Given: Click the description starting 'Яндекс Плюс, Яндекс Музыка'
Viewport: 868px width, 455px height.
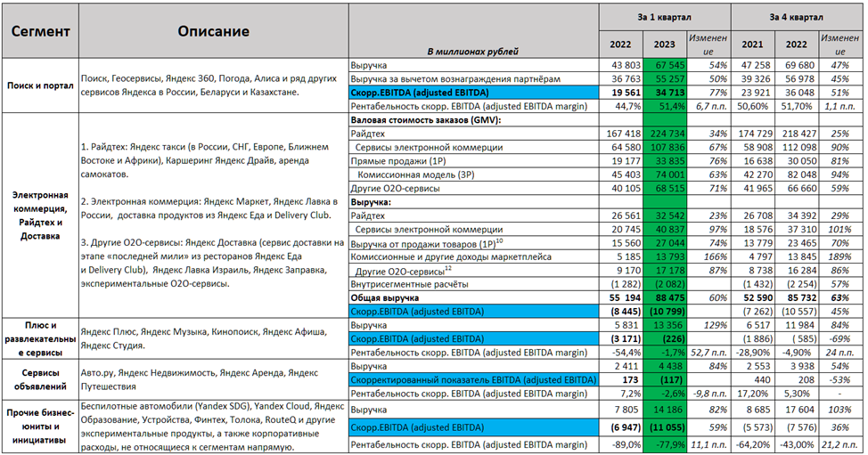Looking at the screenshot, I should point(214,339).
